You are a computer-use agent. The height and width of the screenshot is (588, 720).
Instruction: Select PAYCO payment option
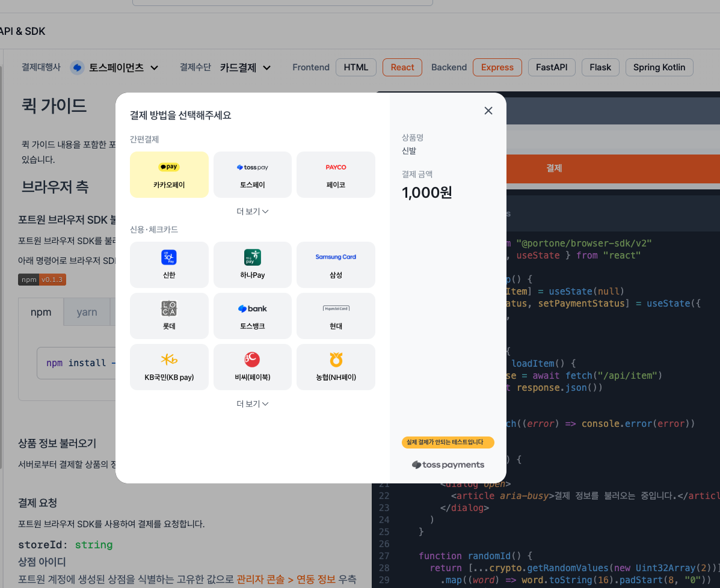[336, 174]
